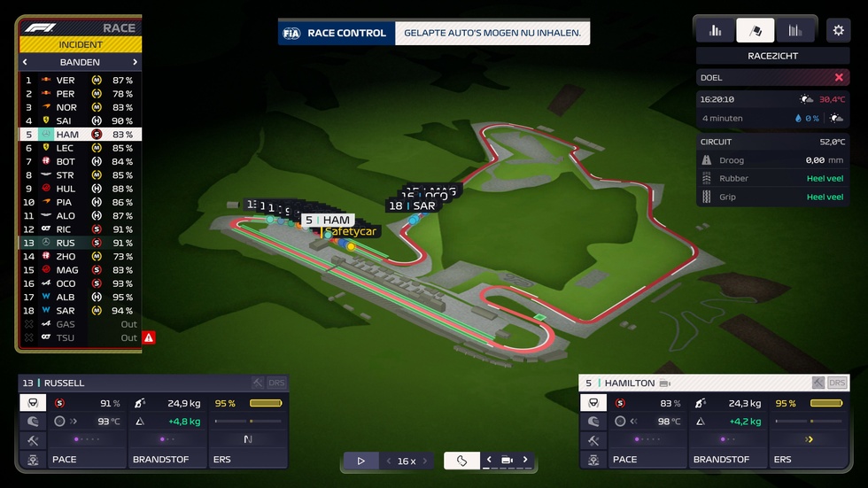The height and width of the screenshot is (488, 868).
Task: Click Russell's Pace button
Action: (87, 460)
